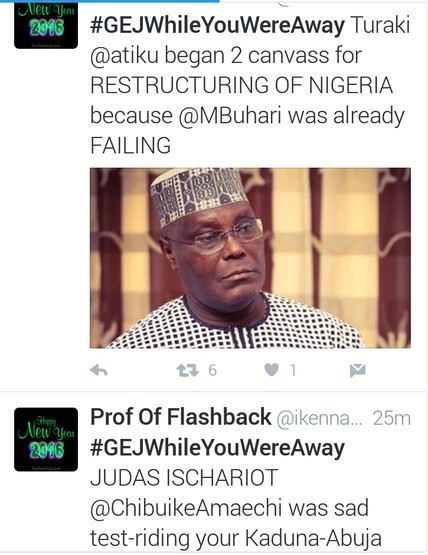The width and height of the screenshot is (428, 555).
Task: Open the @ikenna... username handle
Action: click(x=319, y=418)
